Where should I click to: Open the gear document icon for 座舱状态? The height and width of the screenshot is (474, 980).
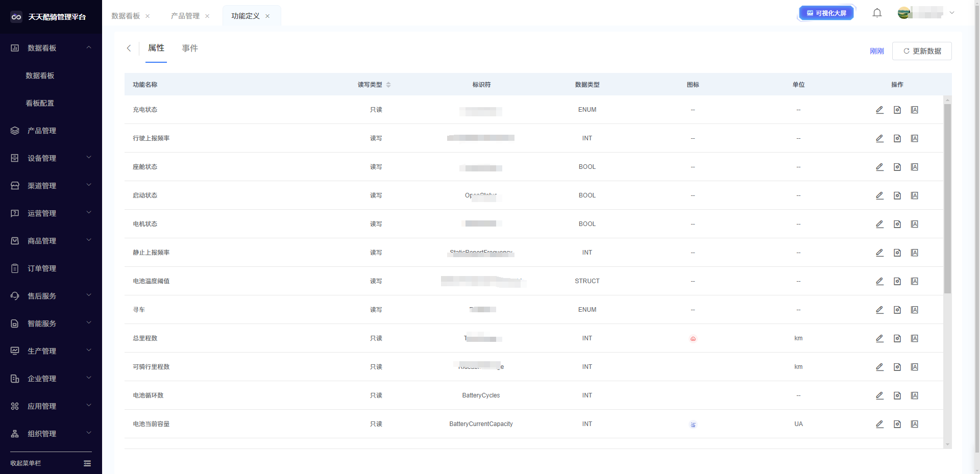click(x=897, y=167)
